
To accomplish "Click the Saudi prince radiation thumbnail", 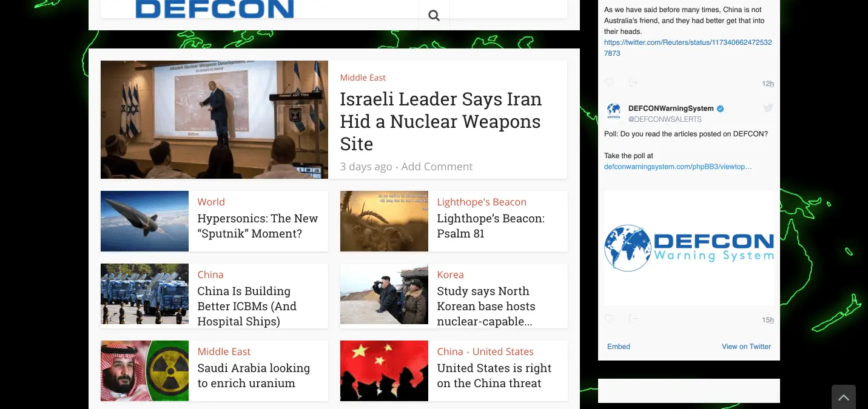I will 144,371.
